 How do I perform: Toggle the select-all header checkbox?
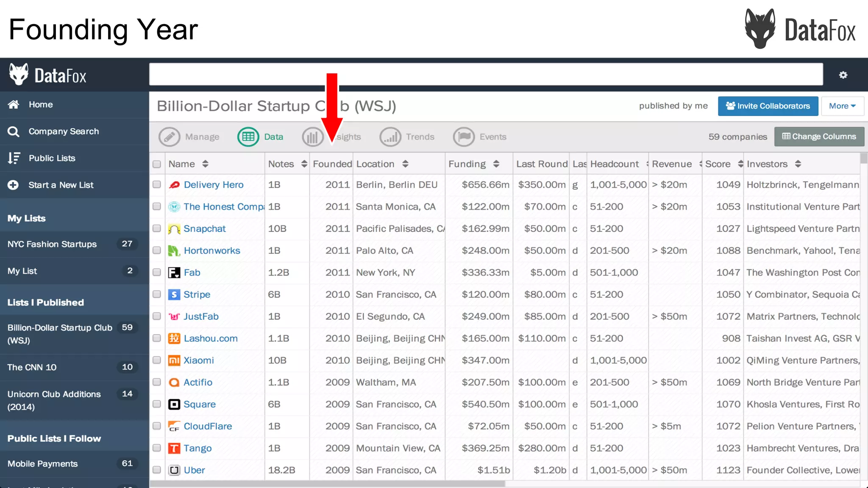(157, 164)
